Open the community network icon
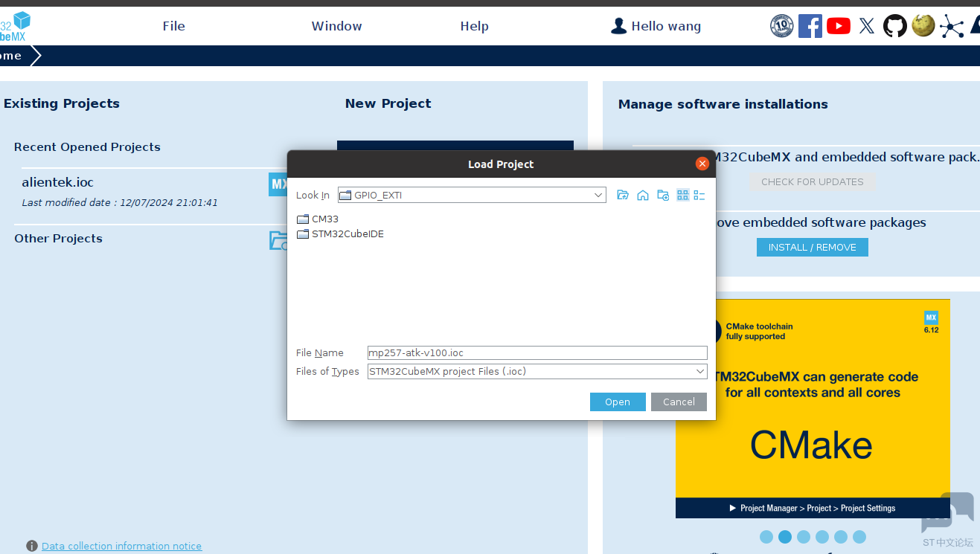This screenshot has width=980, height=554. (x=952, y=26)
